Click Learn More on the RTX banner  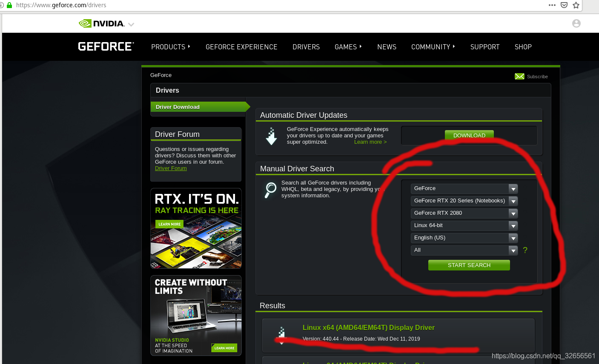pos(169,224)
